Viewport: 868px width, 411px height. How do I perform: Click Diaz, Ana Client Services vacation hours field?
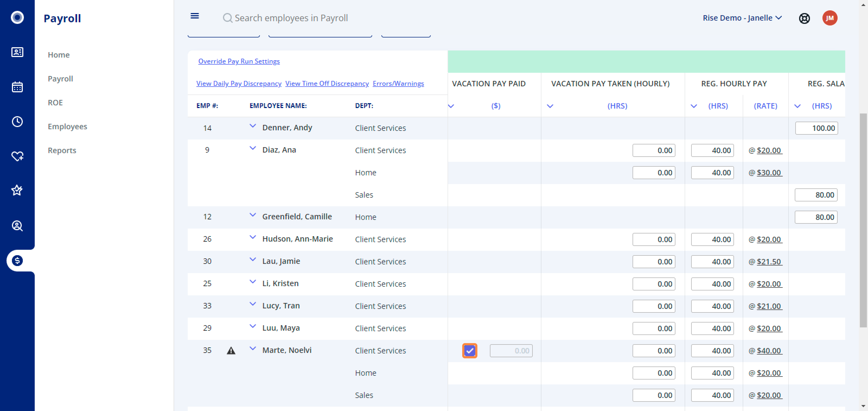coord(654,150)
